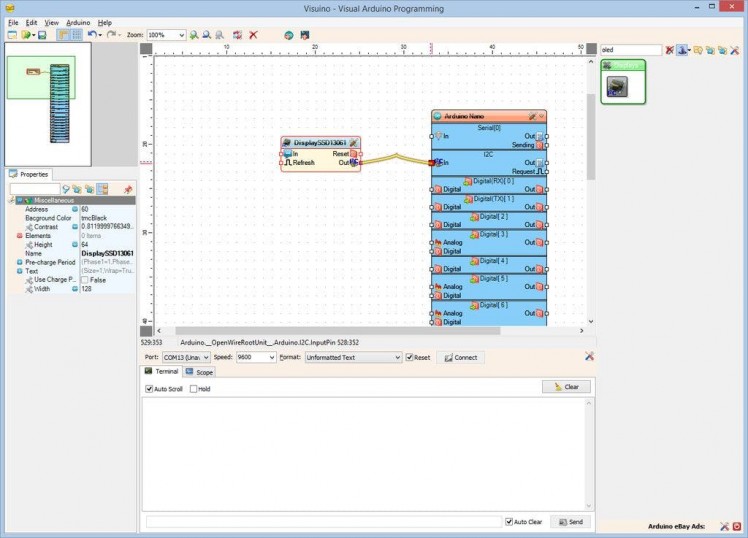
Task: Click the red X delete toolbar icon
Action: pos(253,35)
